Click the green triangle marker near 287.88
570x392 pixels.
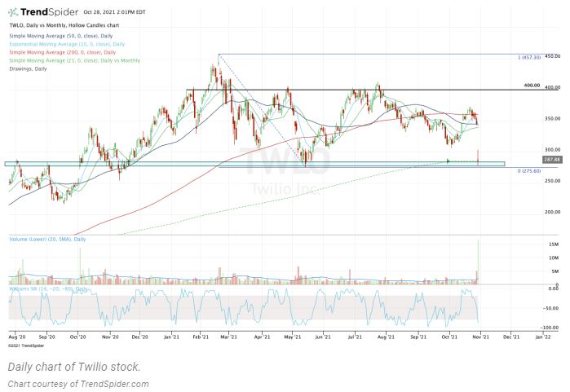(x=448, y=161)
